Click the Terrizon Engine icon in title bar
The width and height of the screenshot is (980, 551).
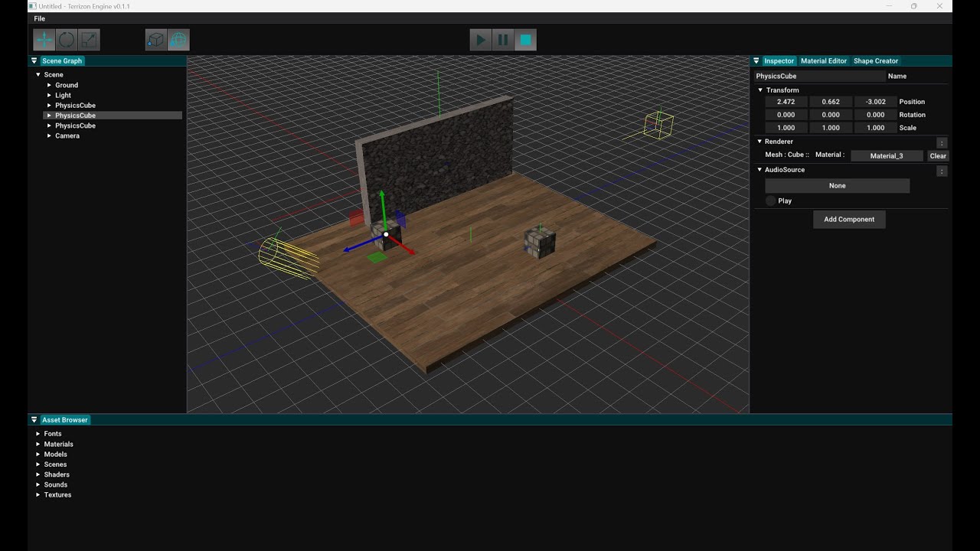[x=33, y=6]
